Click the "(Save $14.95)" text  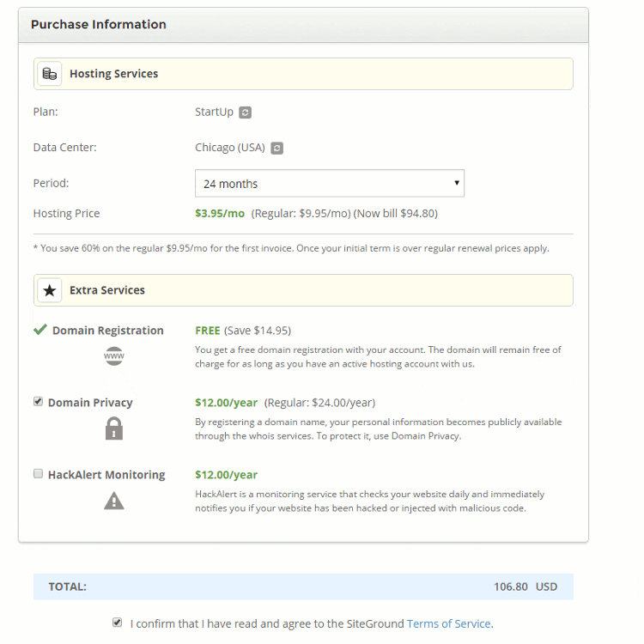(x=258, y=331)
